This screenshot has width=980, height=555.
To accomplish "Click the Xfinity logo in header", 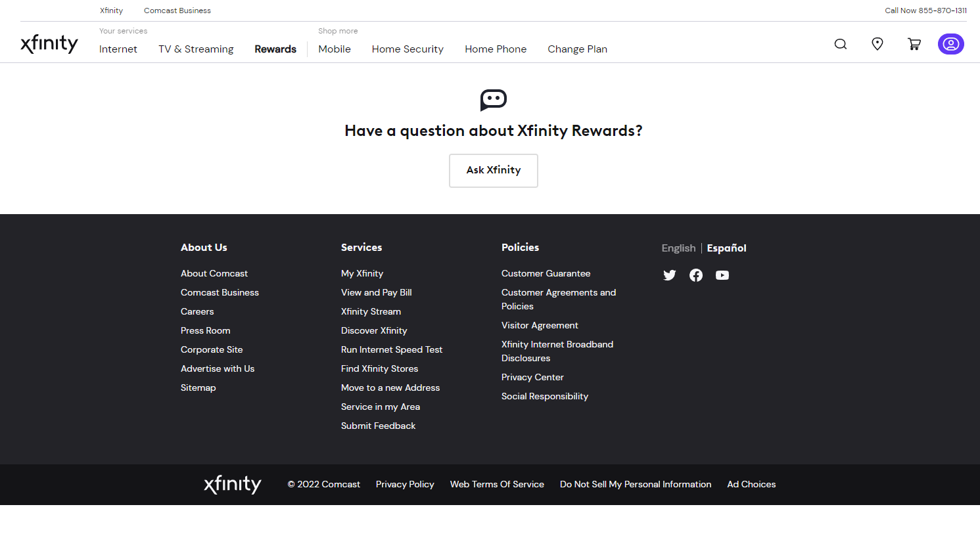I will [49, 44].
